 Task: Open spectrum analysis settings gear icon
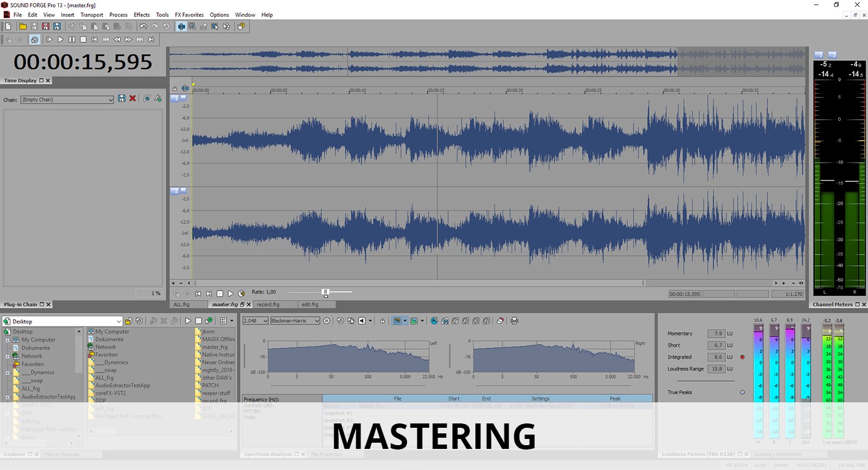327,321
